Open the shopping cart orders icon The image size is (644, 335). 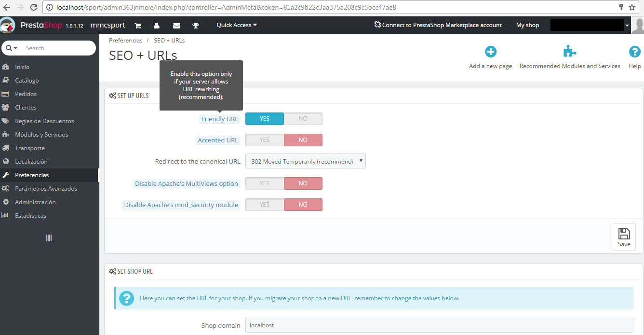(138, 26)
